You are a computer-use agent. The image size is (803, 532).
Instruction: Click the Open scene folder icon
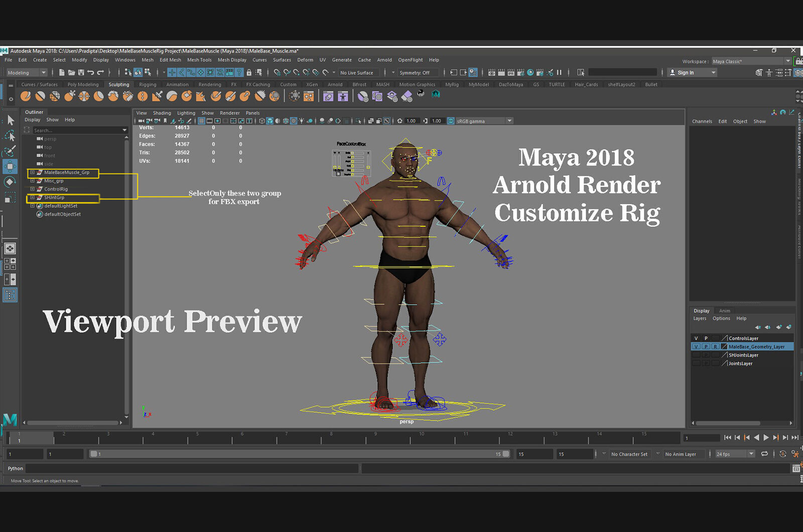pyautogui.click(x=71, y=73)
